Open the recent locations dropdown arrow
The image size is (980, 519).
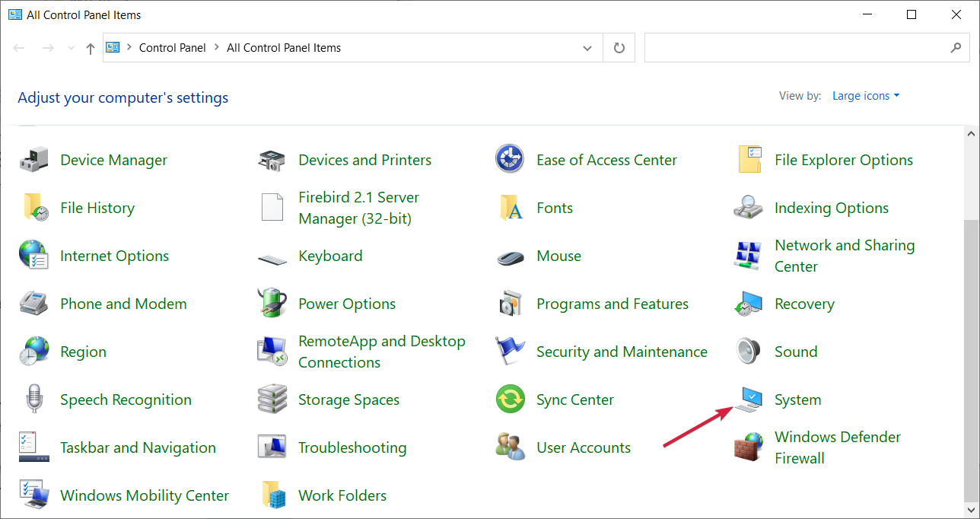point(71,48)
